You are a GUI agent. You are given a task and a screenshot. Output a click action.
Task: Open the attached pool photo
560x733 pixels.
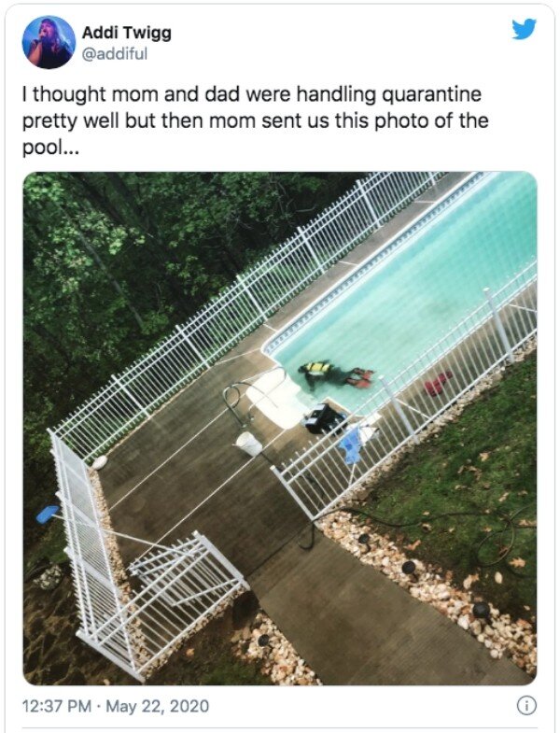coord(280,429)
